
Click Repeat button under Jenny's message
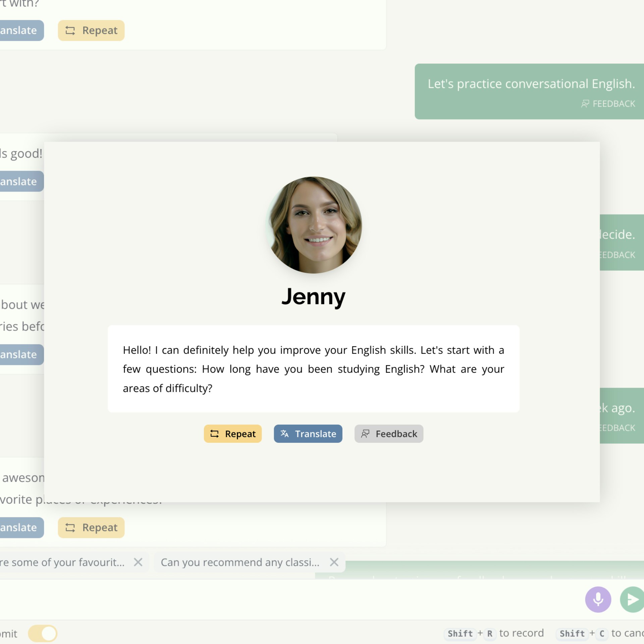232,434
